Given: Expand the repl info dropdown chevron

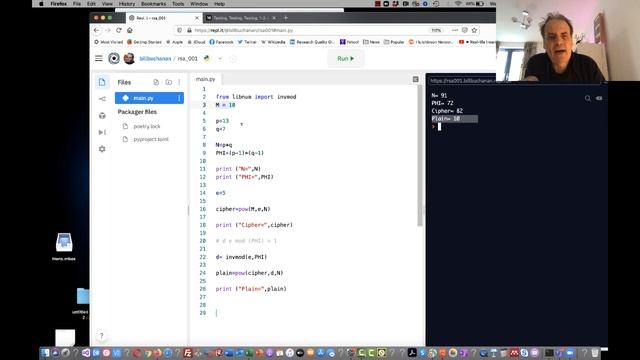Looking at the screenshot, I should pyautogui.click(x=220, y=59).
